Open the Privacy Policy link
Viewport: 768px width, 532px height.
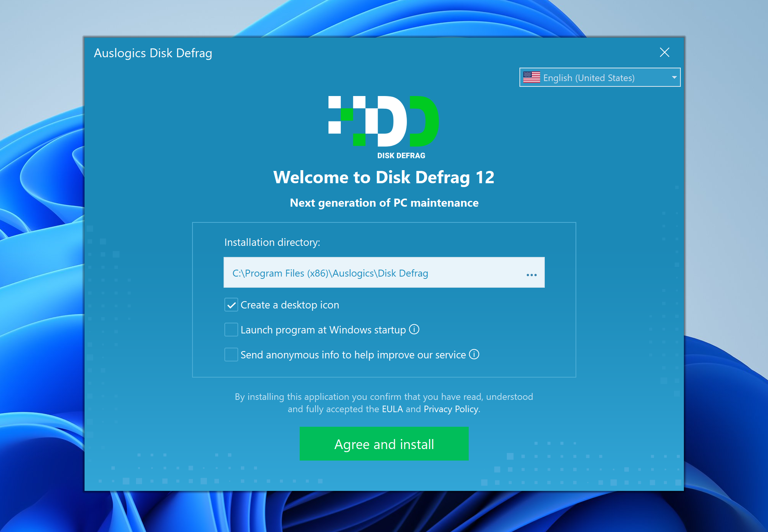pos(451,409)
